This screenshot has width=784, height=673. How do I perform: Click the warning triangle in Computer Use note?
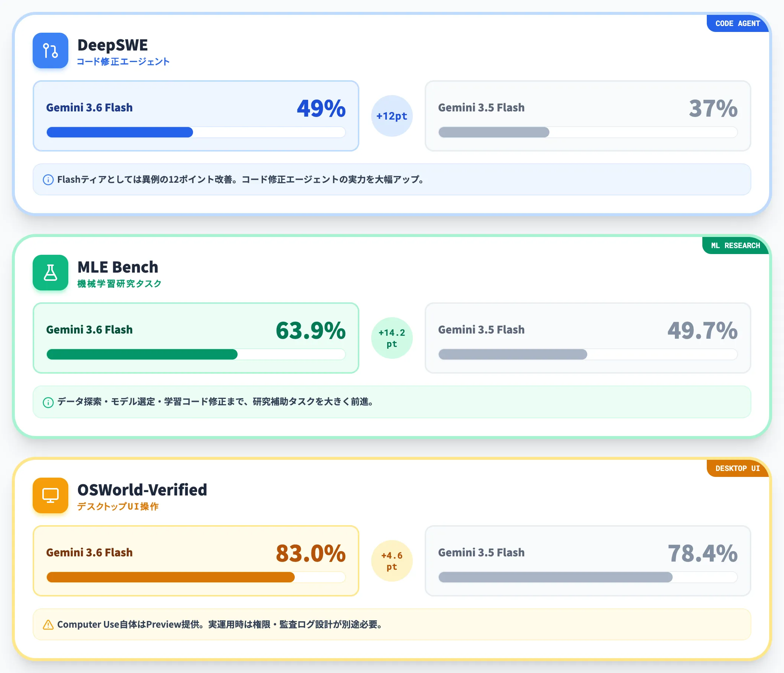pyautogui.click(x=48, y=625)
